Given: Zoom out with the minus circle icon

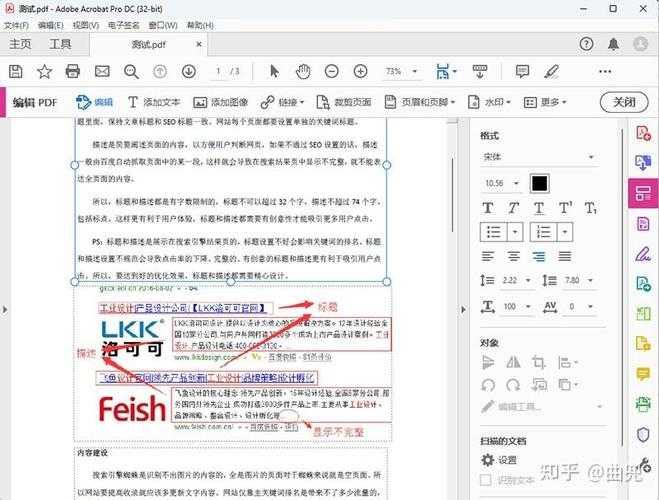Looking at the screenshot, I should tap(332, 71).
